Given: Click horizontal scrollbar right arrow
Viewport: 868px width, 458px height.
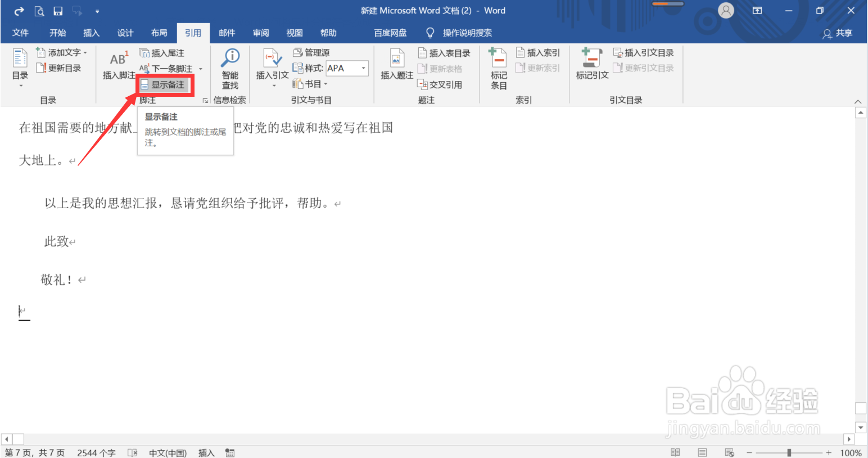Looking at the screenshot, I should tap(849, 439).
